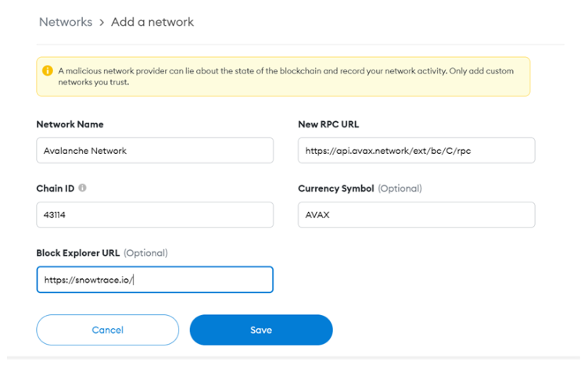Click the Currency Symbol field with AVAX

pos(416,215)
